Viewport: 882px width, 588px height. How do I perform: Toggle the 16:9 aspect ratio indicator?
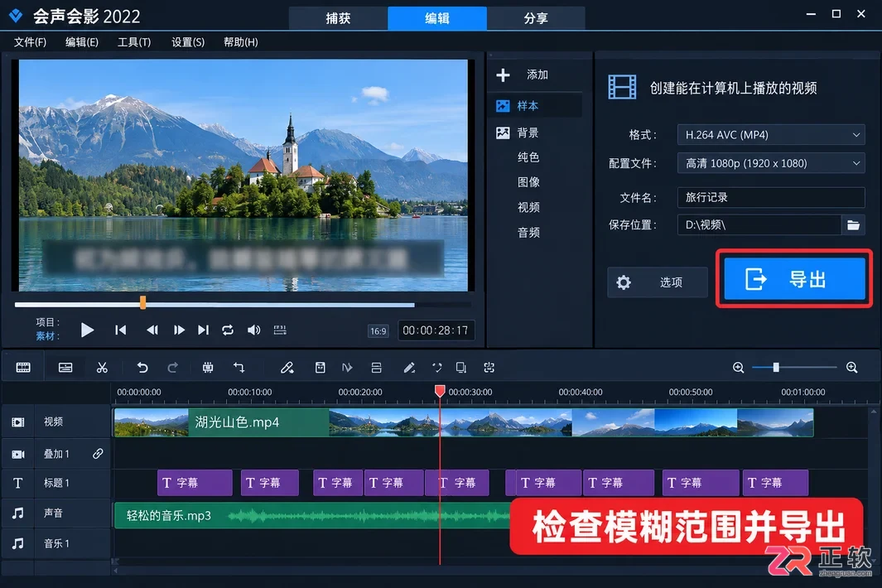pos(378,331)
